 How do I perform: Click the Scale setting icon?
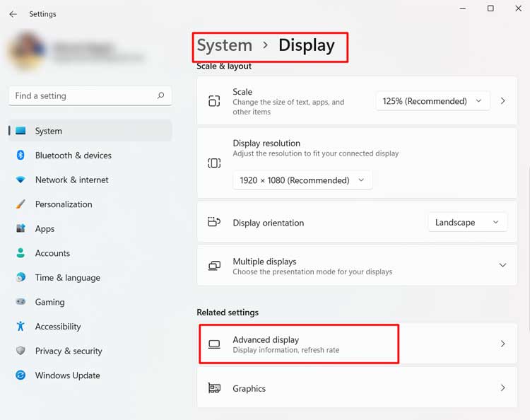[214, 101]
